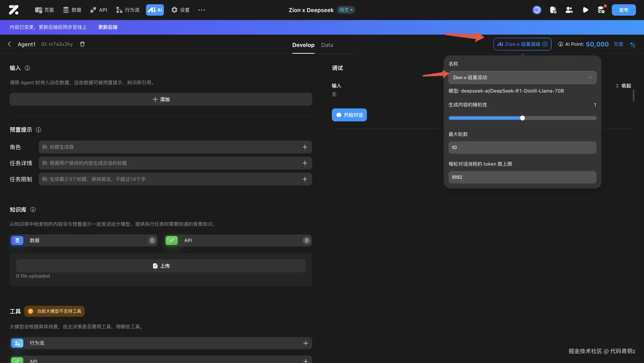
Task: Go back with the left chevron arrow
Action: coord(9,44)
